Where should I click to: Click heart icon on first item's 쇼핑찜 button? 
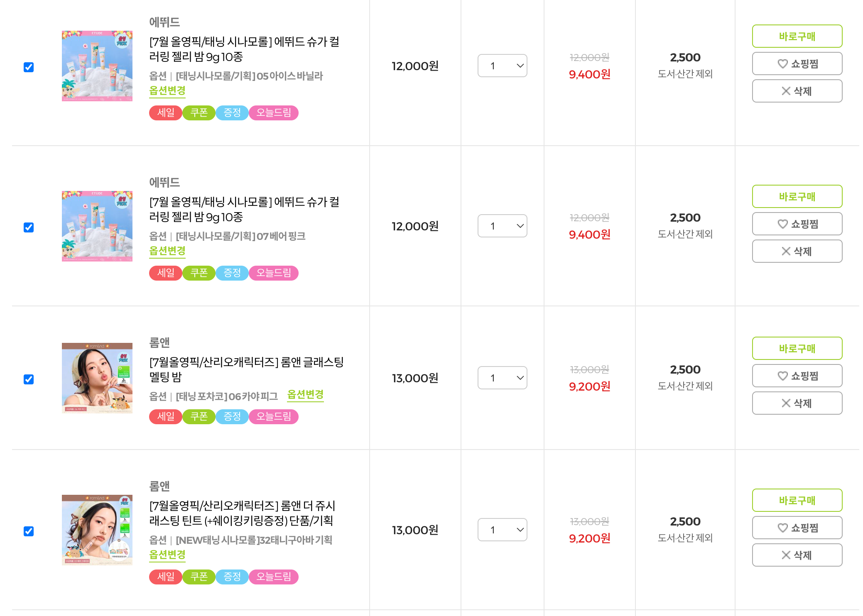[x=782, y=64]
